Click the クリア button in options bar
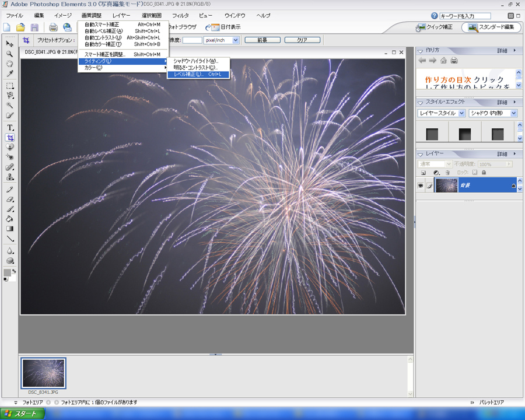525x420 pixels. (302, 40)
